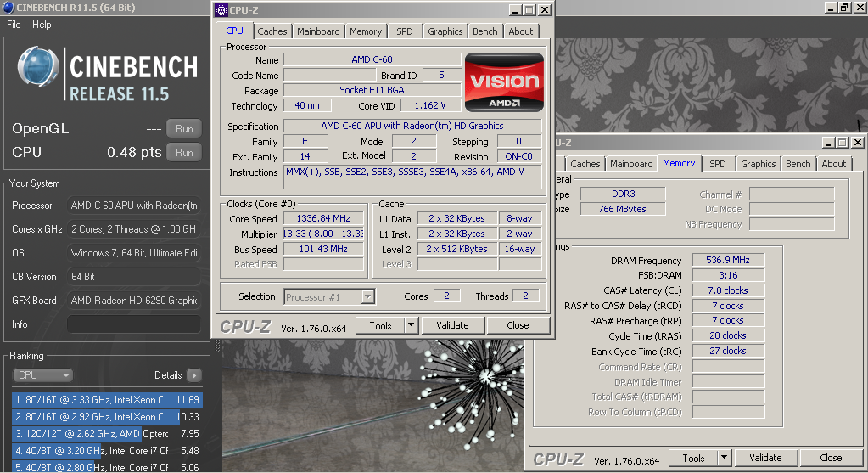
Task: Switch to the Mainboard tab in front CPU-Z
Action: coord(318,31)
